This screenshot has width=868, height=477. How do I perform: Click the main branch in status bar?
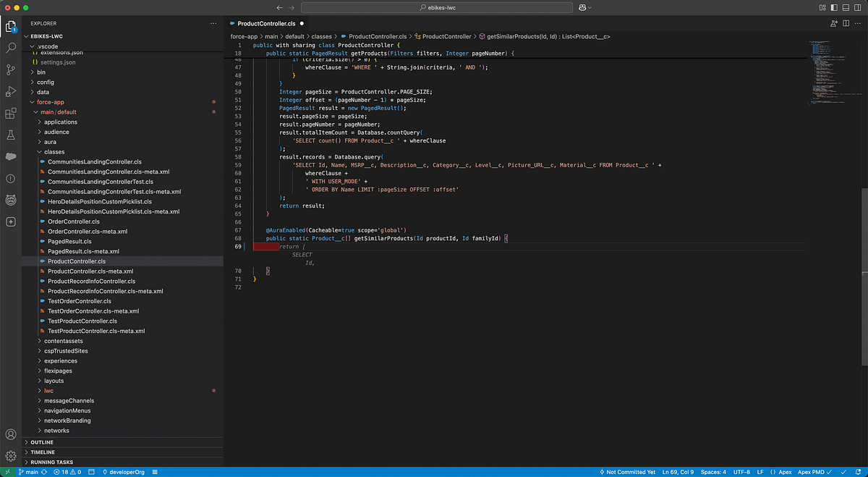[x=27, y=472]
